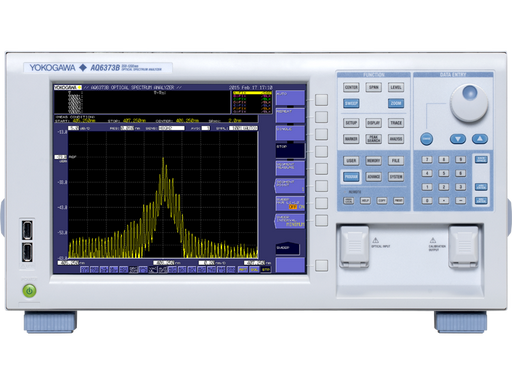Screen dimensions: 512x384
Task: Open the SWEEP INTERVAL MINIMUM softkey
Action: point(290,221)
